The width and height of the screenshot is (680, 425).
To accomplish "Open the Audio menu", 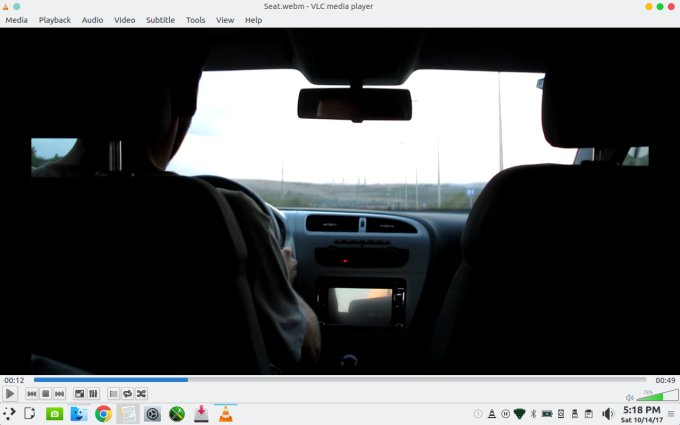I will click(92, 20).
